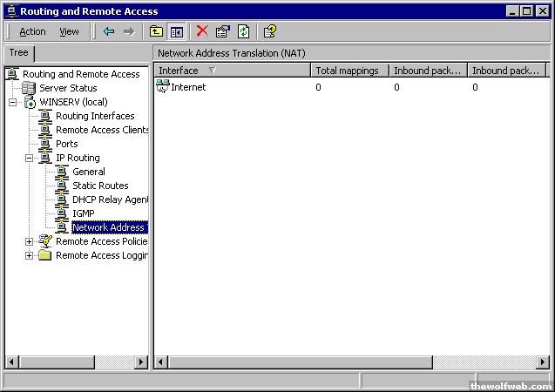Select Static Routes in the tree
The image size is (555, 392).
(99, 186)
